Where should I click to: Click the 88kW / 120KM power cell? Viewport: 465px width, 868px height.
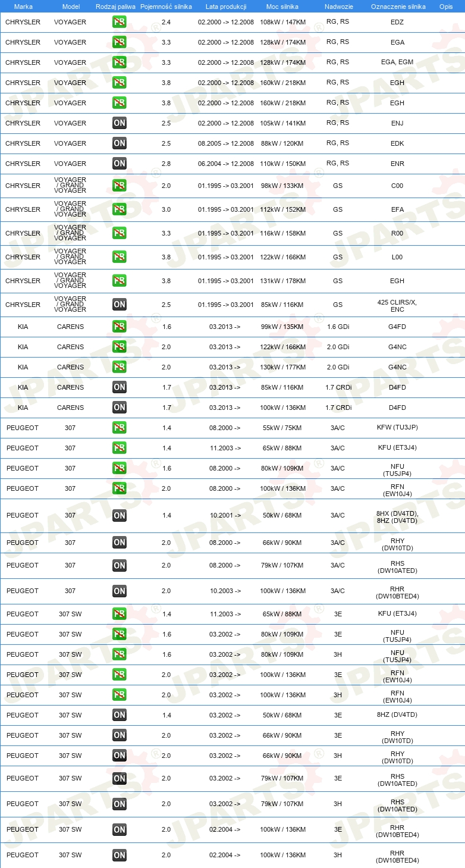(x=283, y=143)
